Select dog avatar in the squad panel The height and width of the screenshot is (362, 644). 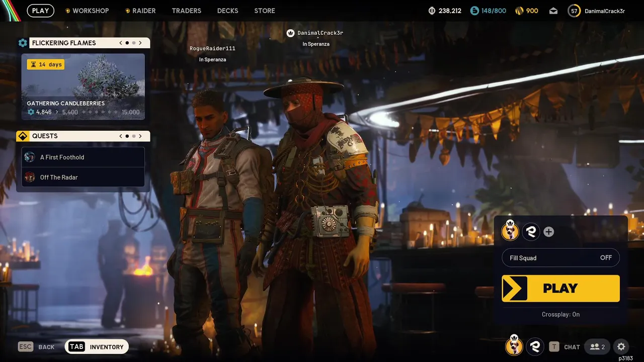point(511,231)
